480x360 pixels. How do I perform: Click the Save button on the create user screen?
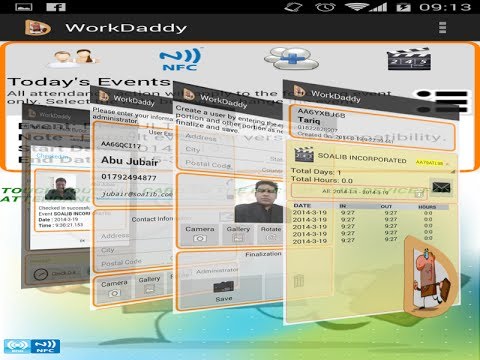(x=223, y=291)
